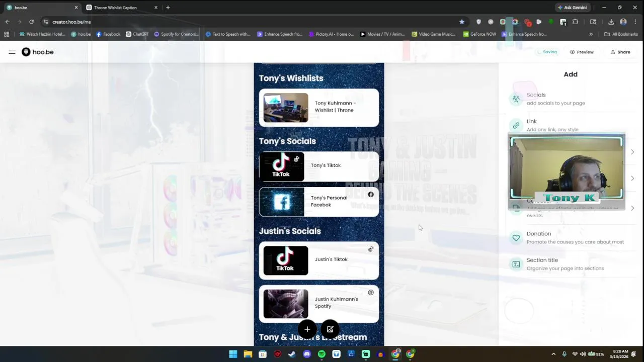This screenshot has width=644, height=362.
Task: Click the Section title icon
Action: pos(516,264)
